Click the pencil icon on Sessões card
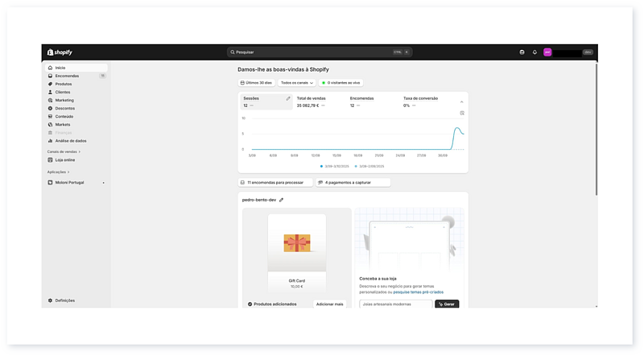Image resolution: width=644 pixels, height=356 pixels. (288, 98)
